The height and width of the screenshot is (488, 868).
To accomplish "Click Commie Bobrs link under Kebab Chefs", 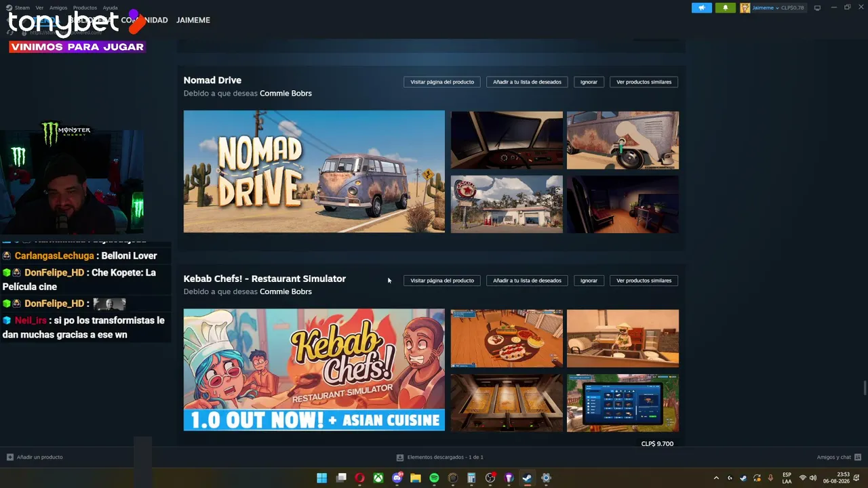I will [x=285, y=292].
